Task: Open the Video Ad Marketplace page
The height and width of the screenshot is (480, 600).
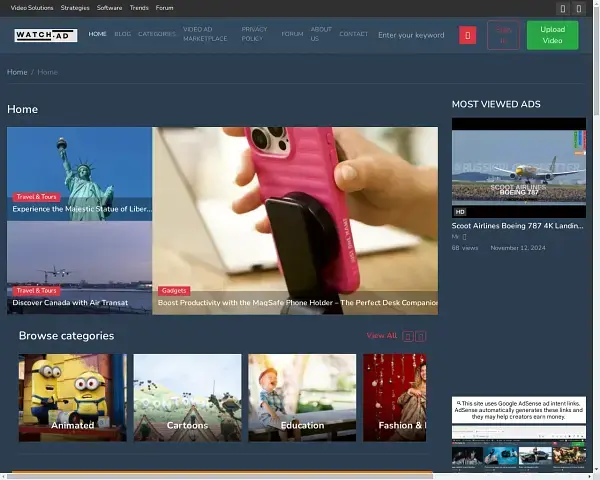Action: point(205,34)
